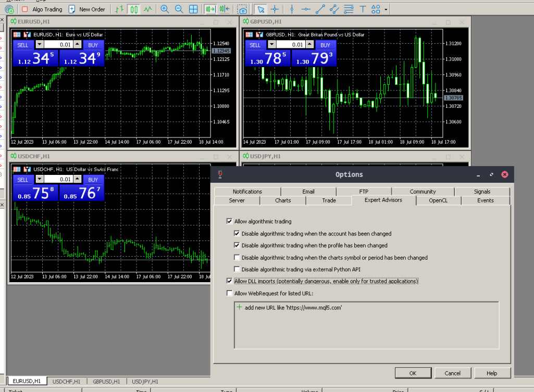Switch to bar chart display
This screenshot has width=534, height=392.
pos(119,9)
